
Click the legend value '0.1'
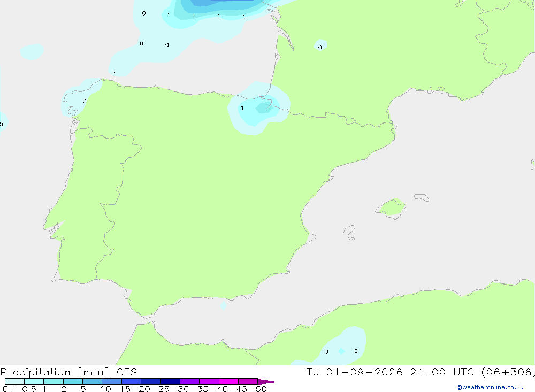(9, 389)
